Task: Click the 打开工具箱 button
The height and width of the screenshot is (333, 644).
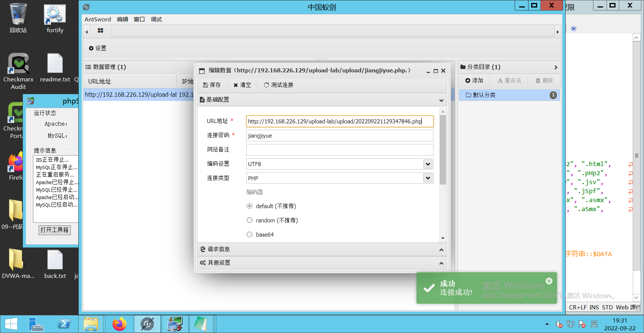Action: coord(55,230)
